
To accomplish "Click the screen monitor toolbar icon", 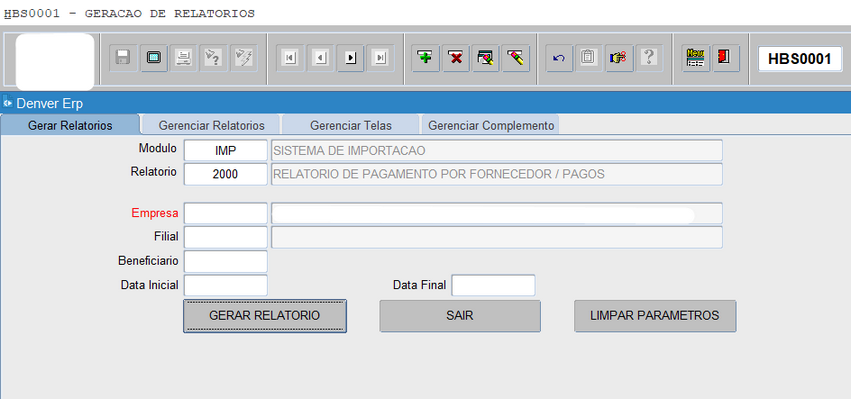I will click(x=154, y=58).
